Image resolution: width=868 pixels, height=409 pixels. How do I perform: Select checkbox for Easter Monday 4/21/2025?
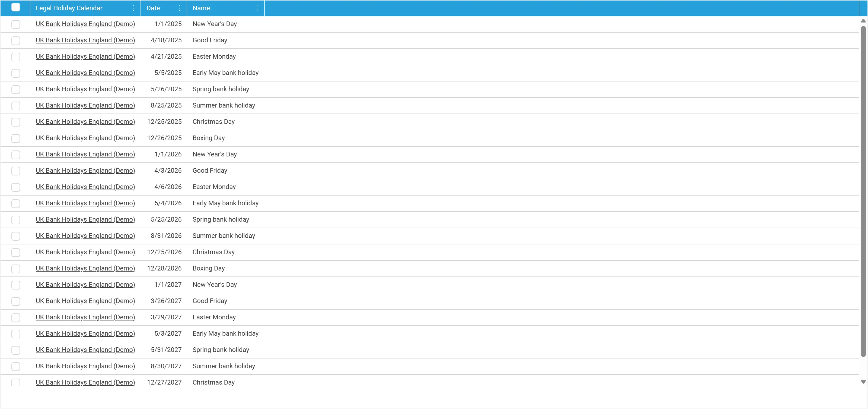(16, 57)
